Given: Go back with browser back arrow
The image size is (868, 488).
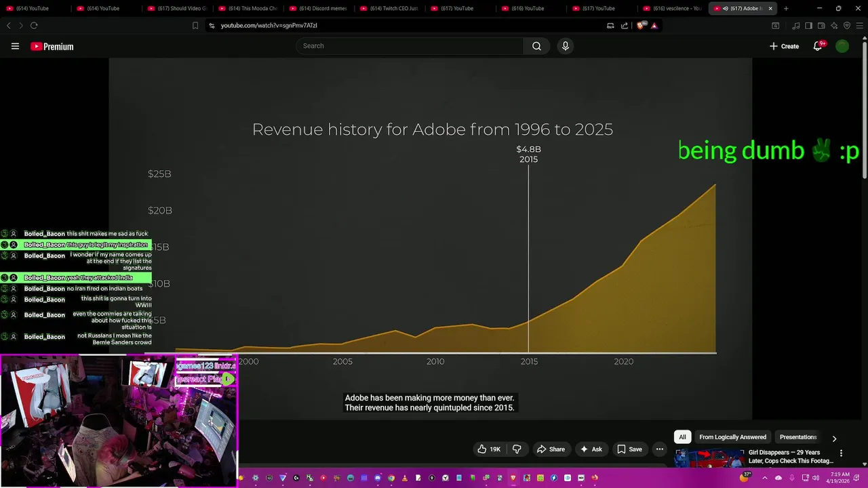Looking at the screenshot, I should [9, 25].
